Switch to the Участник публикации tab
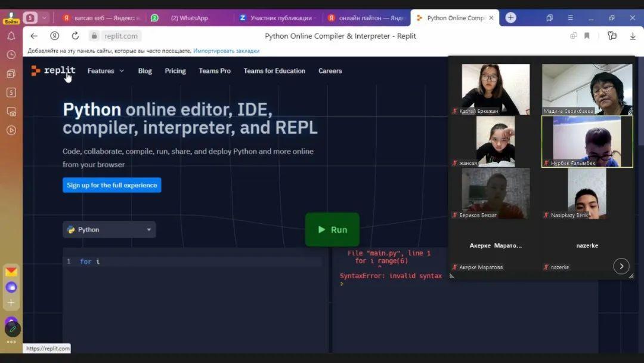 click(277, 18)
